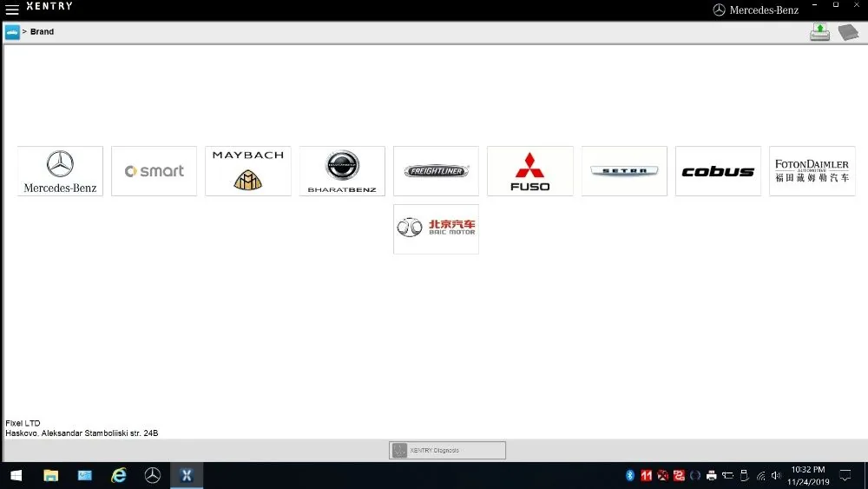Choose the smart brand tile
This screenshot has height=489, width=868.
(154, 171)
